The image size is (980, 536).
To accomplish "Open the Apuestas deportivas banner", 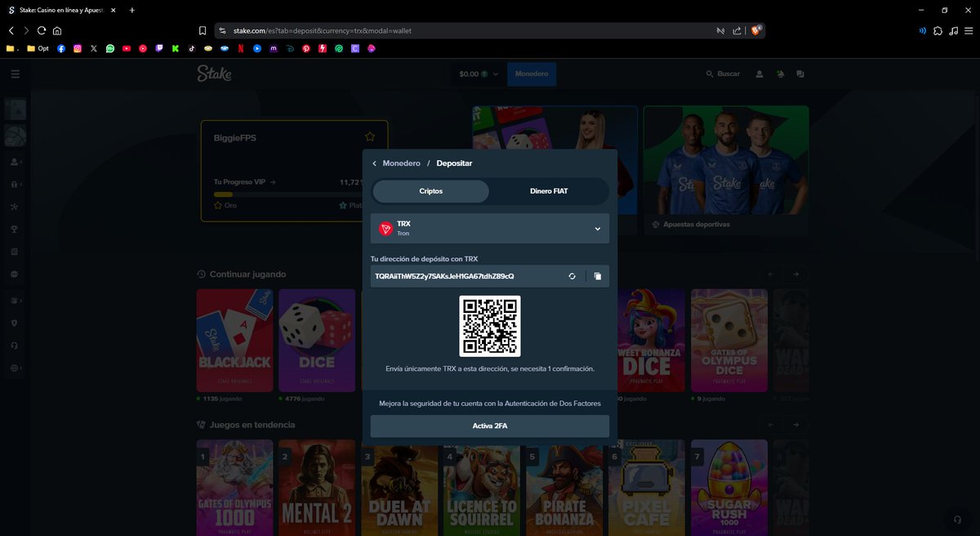I will click(726, 171).
